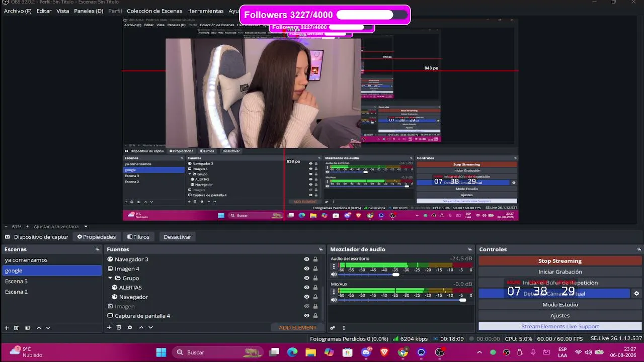This screenshot has width=644, height=362.
Task: Open Propiedades for the selected source
Action: click(97, 237)
